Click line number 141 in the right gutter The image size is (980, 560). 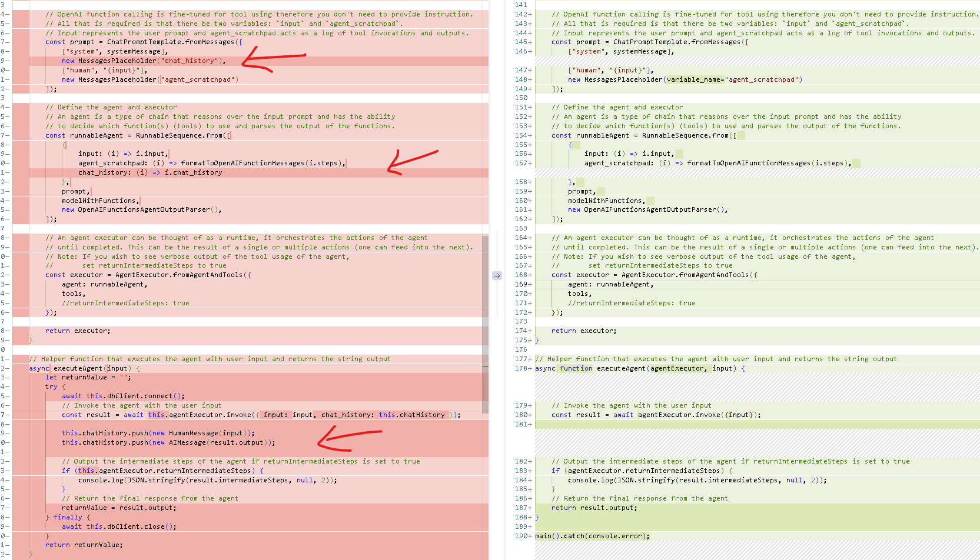pyautogui.click(x=521, y=5)
